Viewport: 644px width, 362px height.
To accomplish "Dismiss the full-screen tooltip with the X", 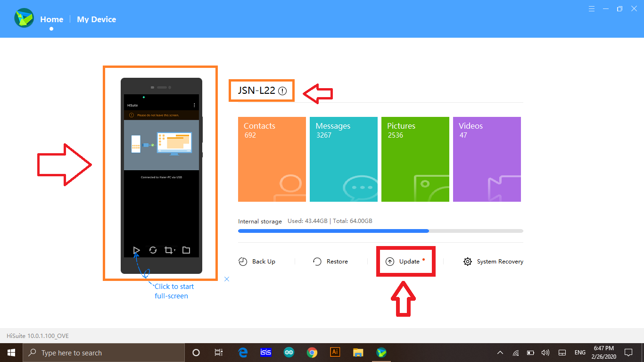I will [227, 279].
